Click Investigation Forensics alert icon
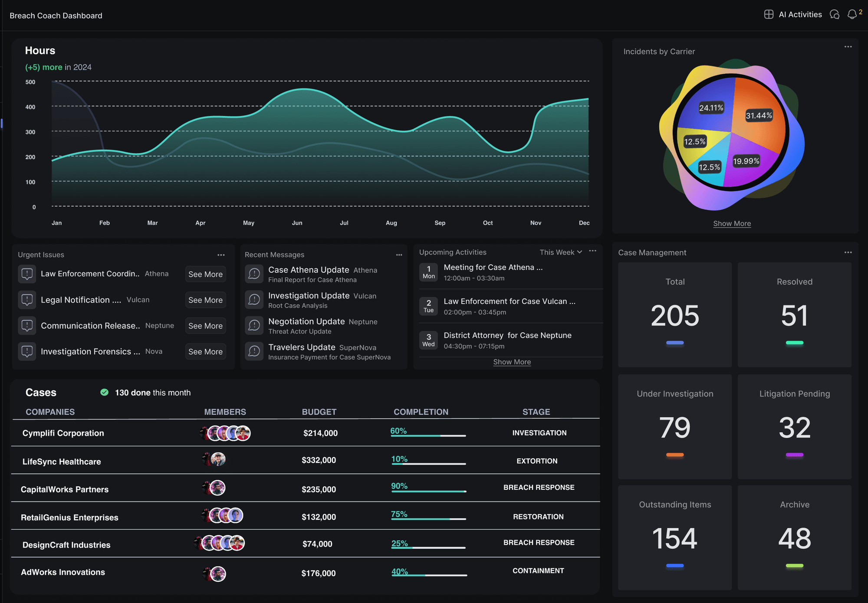The width and height of the screenshot is (868, 603). tap(27, 351)
